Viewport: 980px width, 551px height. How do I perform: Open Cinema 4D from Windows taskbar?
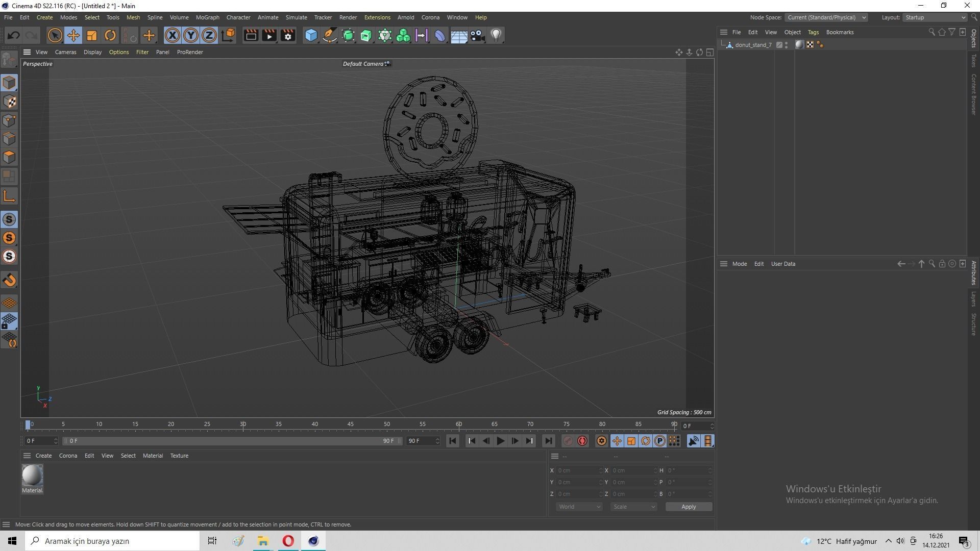(x=313, y=541)
